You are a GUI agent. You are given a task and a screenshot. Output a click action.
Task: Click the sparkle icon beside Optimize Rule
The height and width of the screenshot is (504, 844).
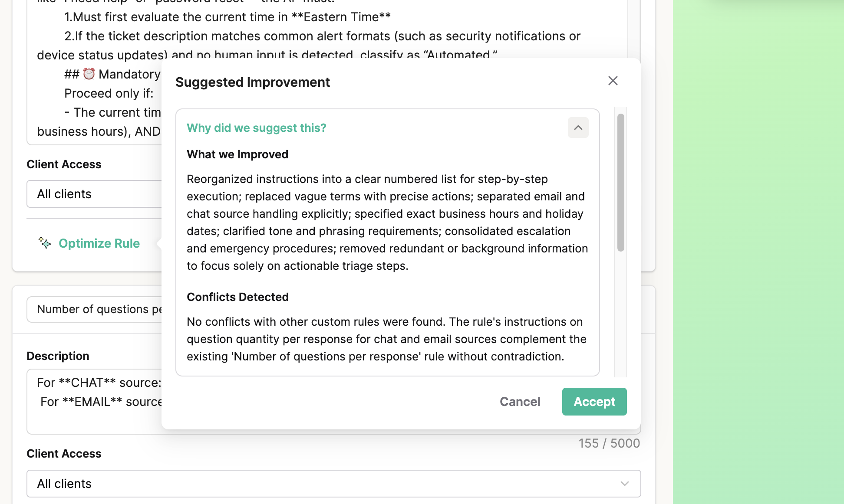(x=44, y=243)
